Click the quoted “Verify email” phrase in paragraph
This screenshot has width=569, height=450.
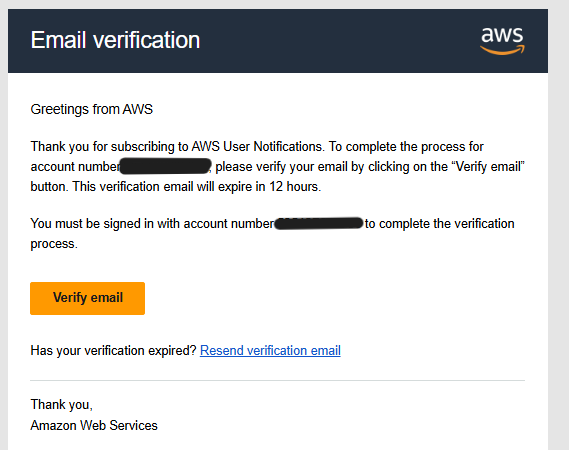pos(488,167)
